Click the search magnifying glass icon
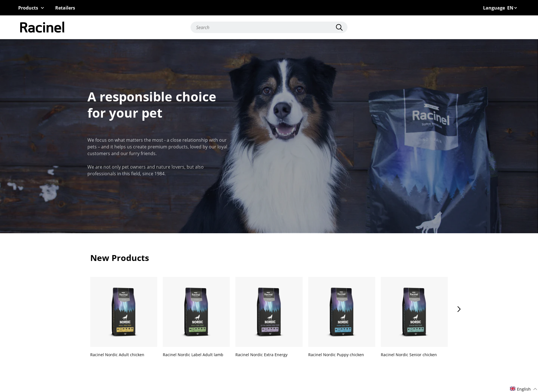Image resolution: width=538 pixels, height=392 pixels. pyautogui.click(x=339, y=27)
